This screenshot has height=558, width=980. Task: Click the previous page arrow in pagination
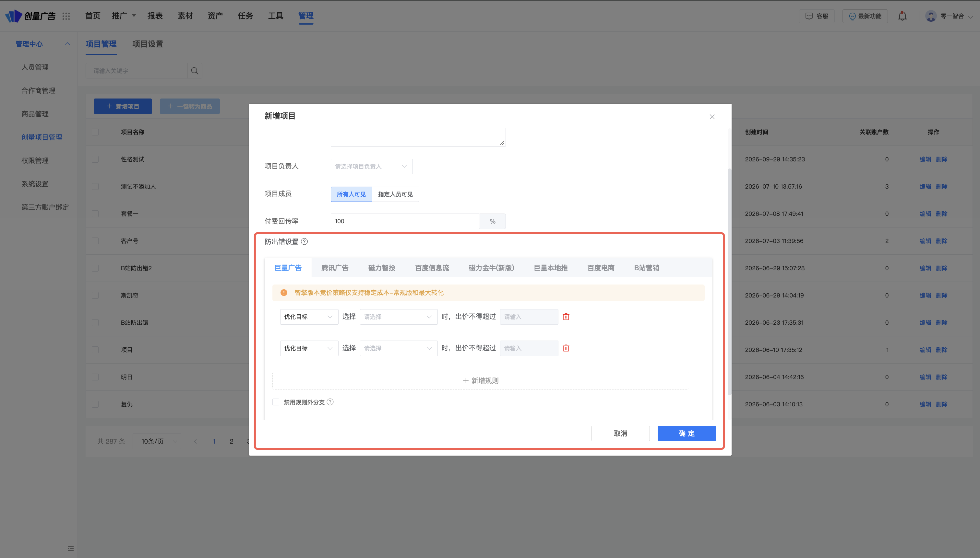point(196,441)
